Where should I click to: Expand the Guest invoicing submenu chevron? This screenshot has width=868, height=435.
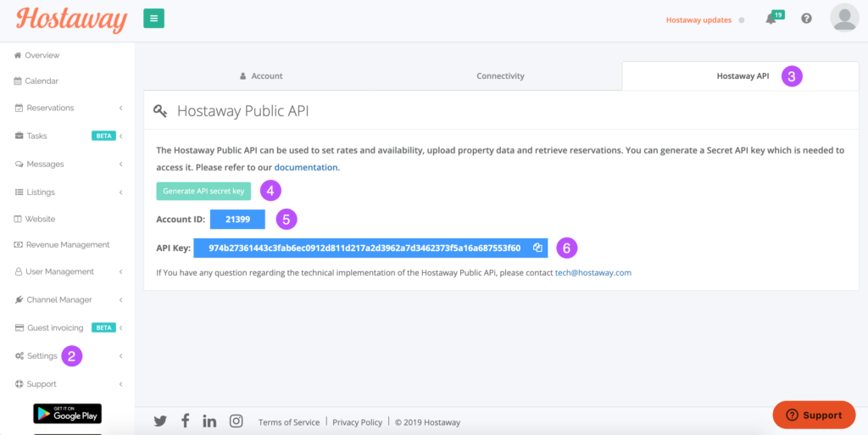[120, 327]
